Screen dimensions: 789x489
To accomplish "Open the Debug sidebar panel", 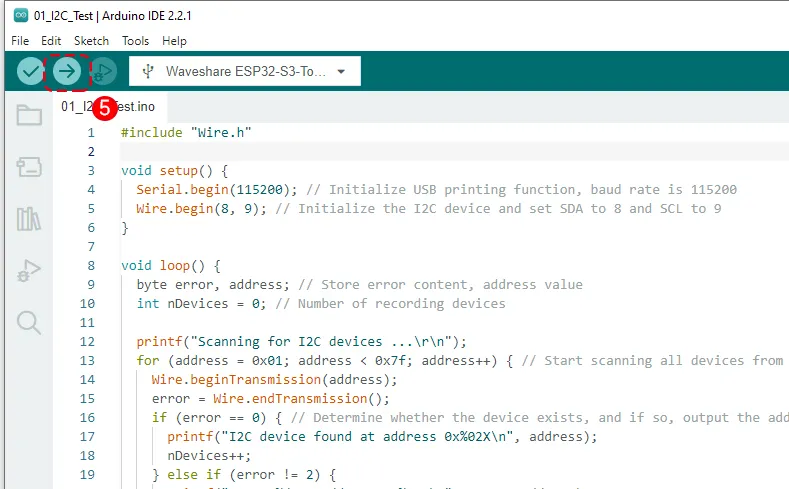I will tap(29, 270).
